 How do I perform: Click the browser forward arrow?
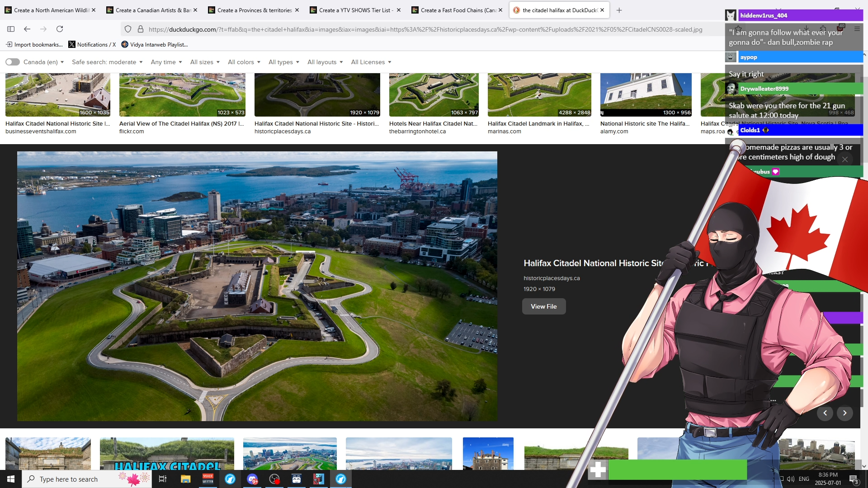coord(43,29)
